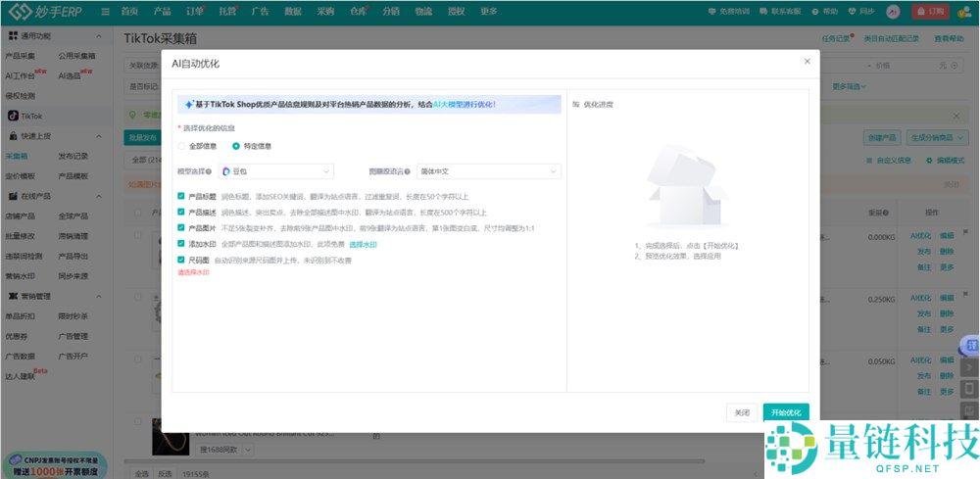Click the phone icon on right floating bar
Image resolution: width=980 pixels, height=479 pixels.
tap(969, 389)
